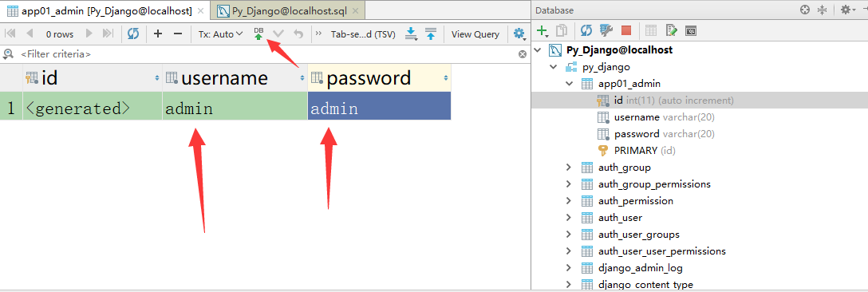The width and height of the screenshot is (868, 292).
Task: Expand the auth_group table node
Action: [x=569, y=168]
